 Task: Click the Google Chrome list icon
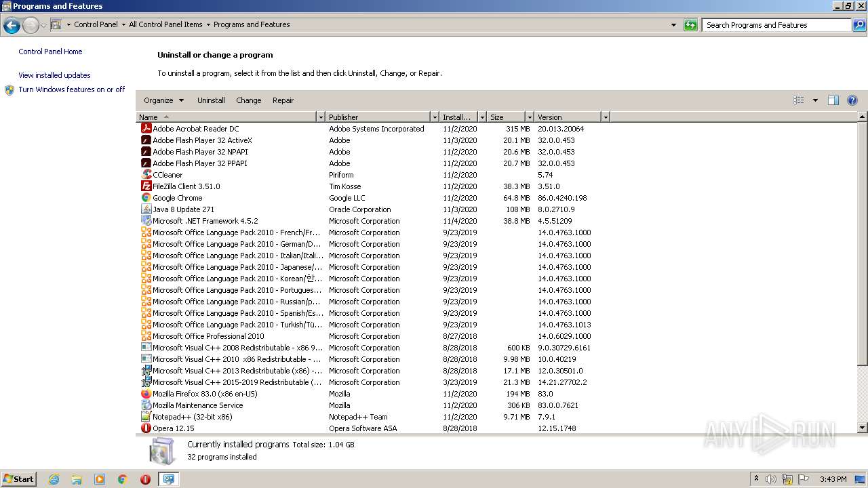[x=146, y=197]
